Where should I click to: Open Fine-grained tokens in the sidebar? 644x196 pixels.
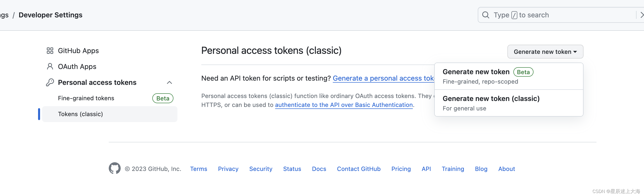86,98
